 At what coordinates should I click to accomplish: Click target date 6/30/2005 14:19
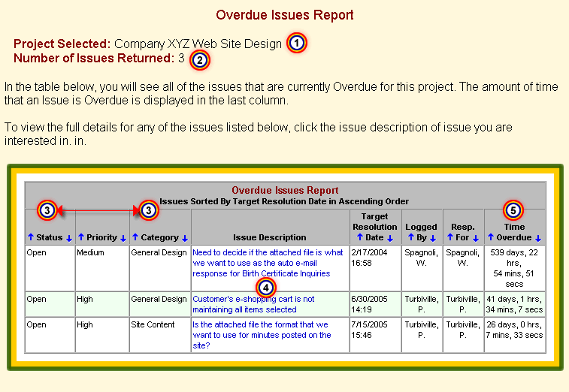369,304
